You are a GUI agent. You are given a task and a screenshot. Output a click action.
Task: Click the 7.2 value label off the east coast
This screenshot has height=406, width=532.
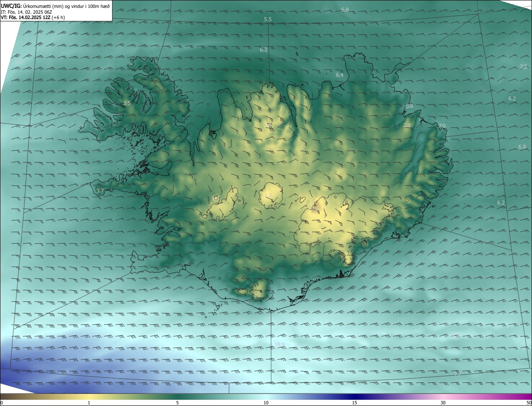click(x=523, y=67)
